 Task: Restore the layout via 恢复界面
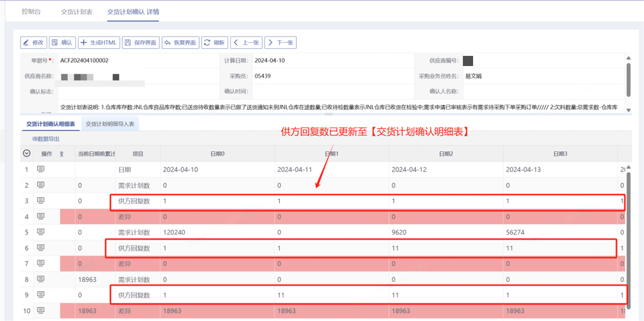[x=180, y=43]
